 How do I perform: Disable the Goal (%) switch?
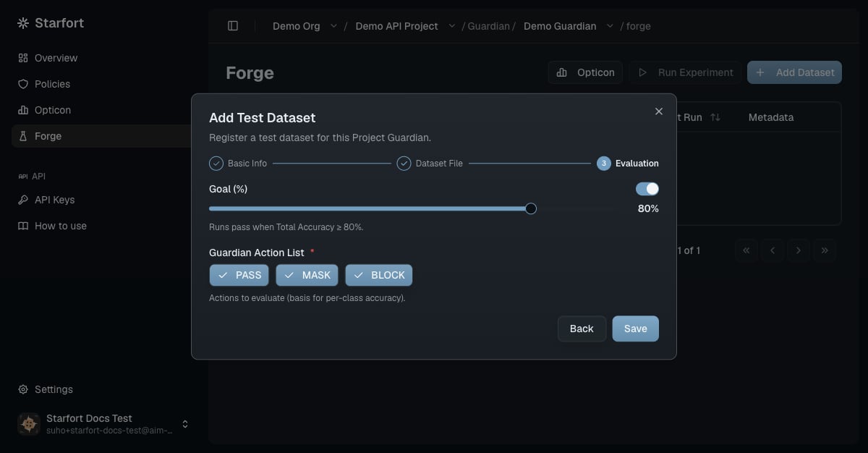pos(647,189)
